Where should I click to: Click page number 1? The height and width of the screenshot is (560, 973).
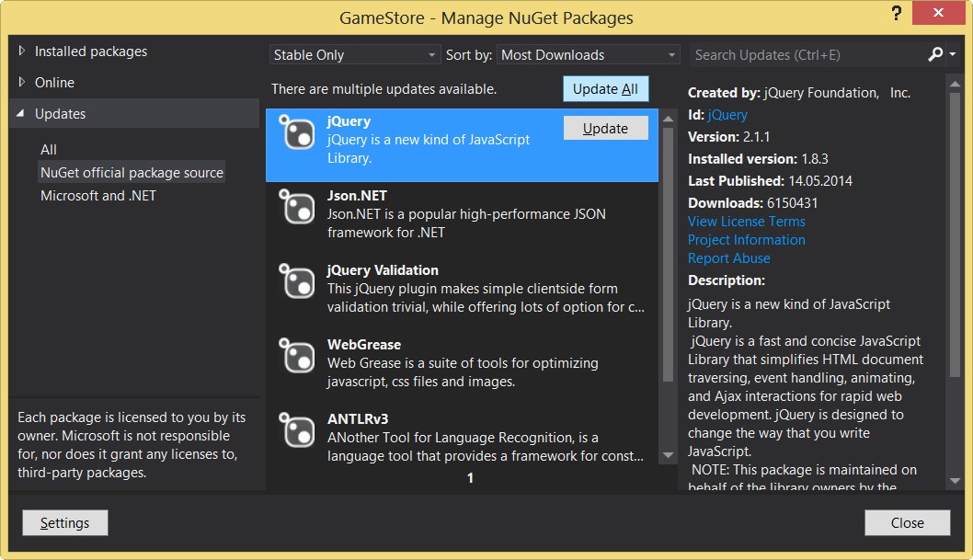(x=470, y=478)
